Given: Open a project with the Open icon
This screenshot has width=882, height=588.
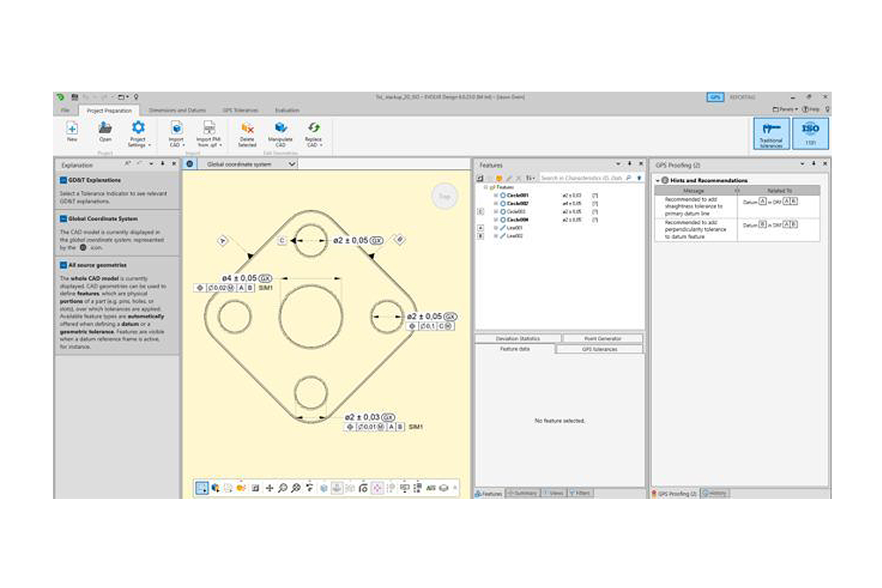Looking at the screenshot, I should [105, 129].
